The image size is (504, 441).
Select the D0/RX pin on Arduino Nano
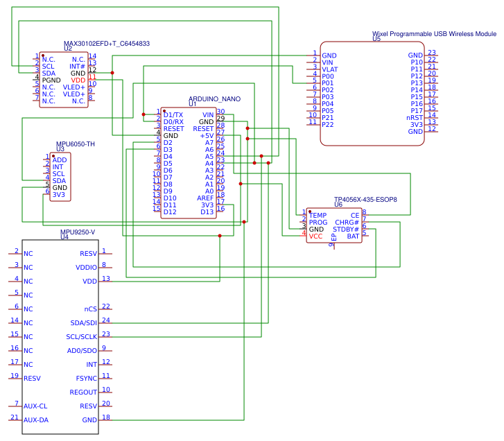[173, 122]
